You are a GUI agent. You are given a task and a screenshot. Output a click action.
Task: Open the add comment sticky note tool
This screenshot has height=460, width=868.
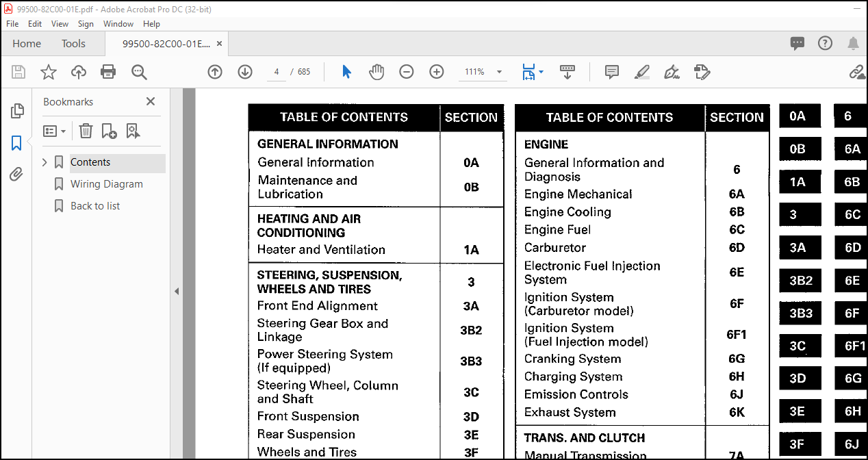click(x=612, y=72)
